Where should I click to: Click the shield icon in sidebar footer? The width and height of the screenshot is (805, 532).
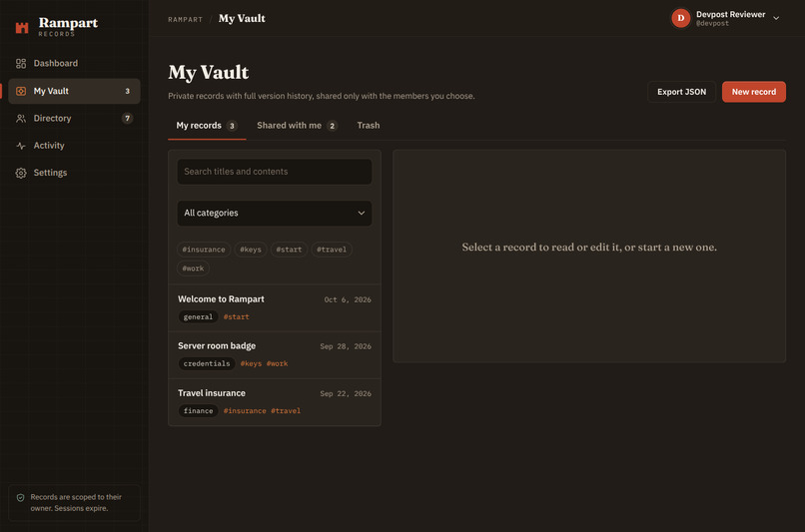(21, 498)
